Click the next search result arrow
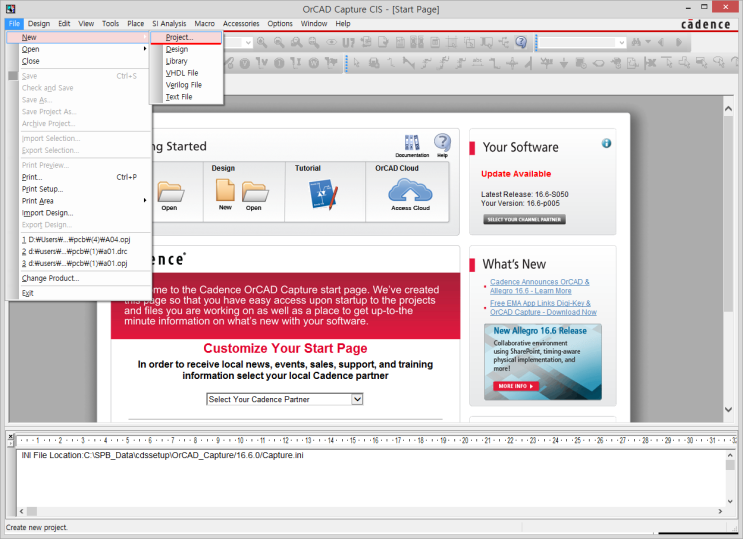The height and width of the screenshot is (539, 743). [x=679, y=43]
